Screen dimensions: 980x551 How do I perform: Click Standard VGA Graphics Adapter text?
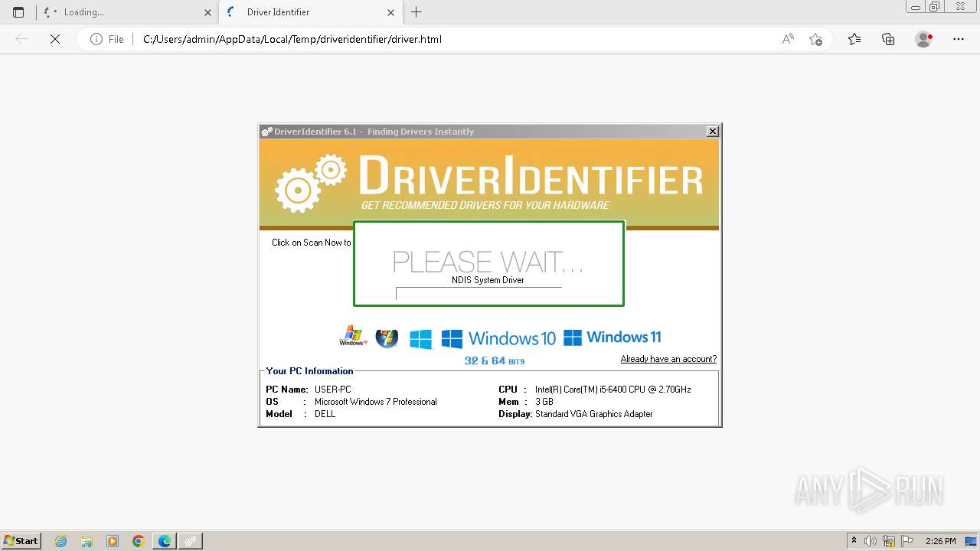594,414
